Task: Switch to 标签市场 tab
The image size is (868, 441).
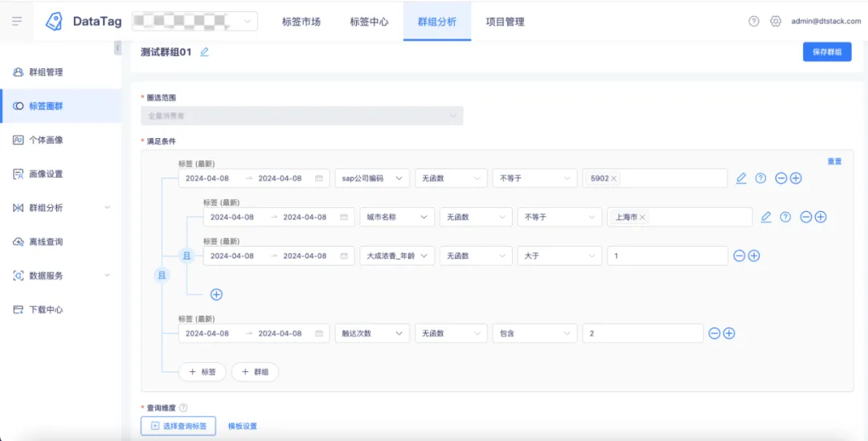Action: click(301, 22)
